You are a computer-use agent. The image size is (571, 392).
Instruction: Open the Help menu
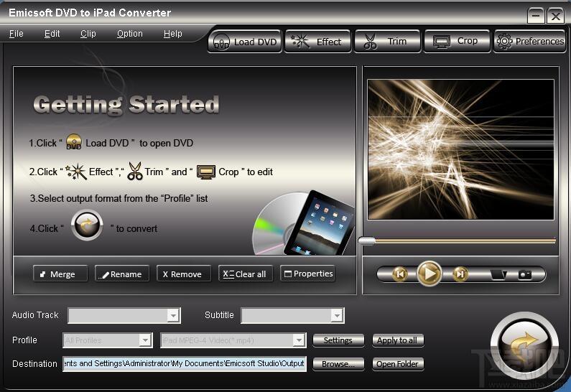(x=172, y=34)
